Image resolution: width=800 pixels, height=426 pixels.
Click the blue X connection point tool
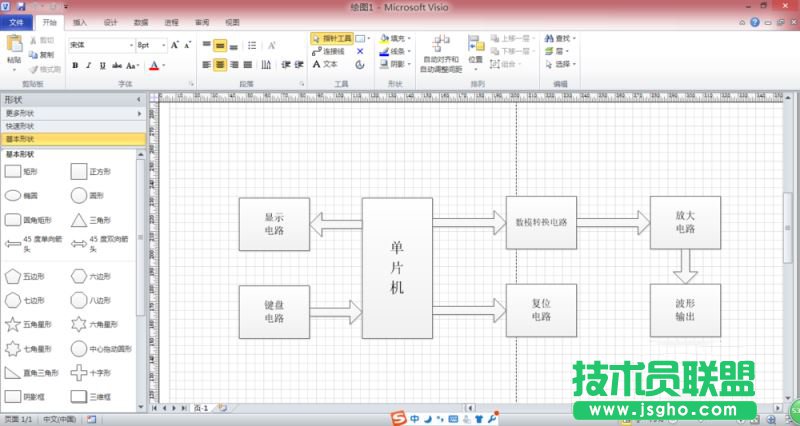360,52
